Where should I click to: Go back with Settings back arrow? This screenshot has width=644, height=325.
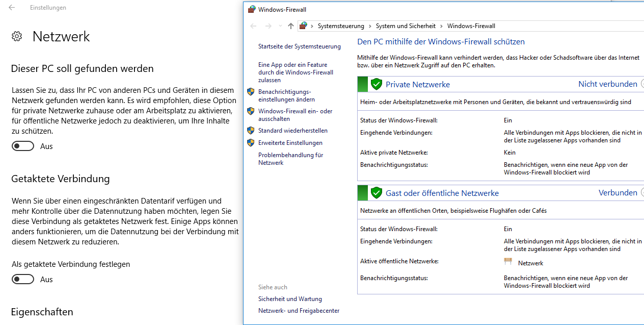pos(12,8)
